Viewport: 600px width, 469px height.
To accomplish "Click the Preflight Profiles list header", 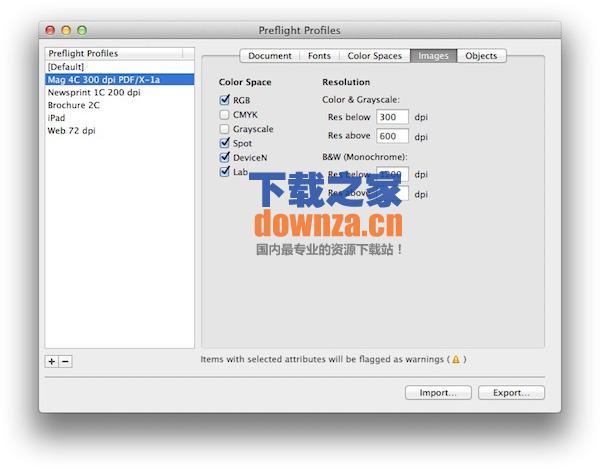I will 119,53.
